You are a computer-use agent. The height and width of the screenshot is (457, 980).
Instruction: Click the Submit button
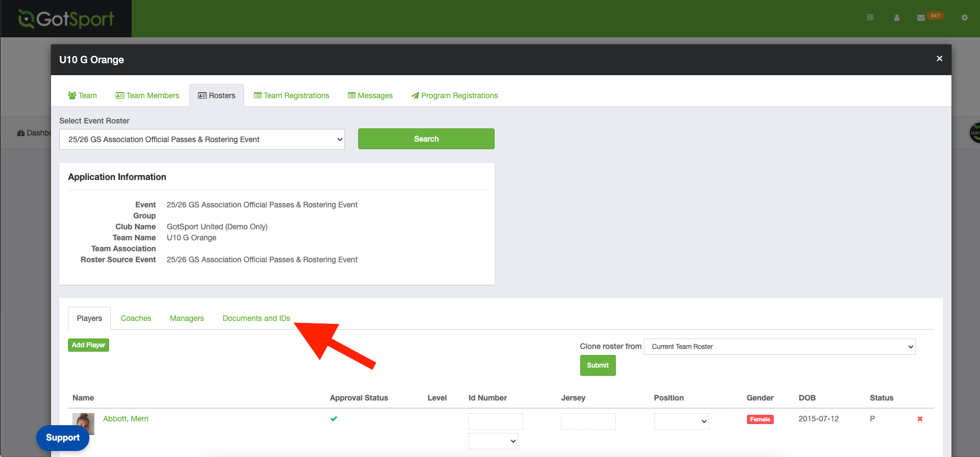point(598,365)
